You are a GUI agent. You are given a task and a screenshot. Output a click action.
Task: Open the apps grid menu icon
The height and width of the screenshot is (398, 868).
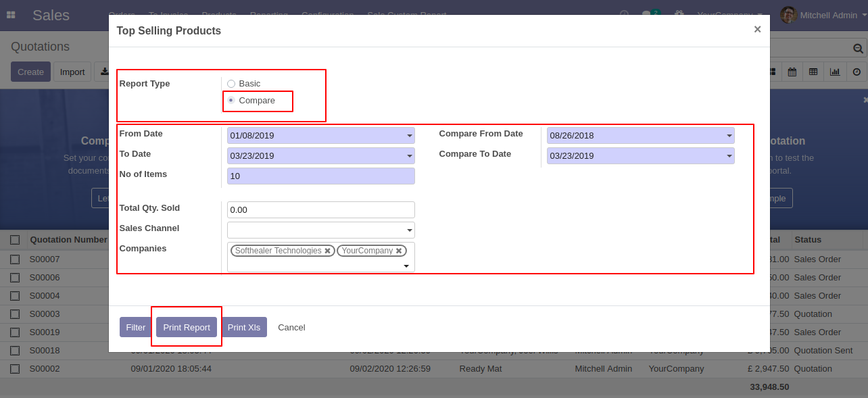[11, 15]
